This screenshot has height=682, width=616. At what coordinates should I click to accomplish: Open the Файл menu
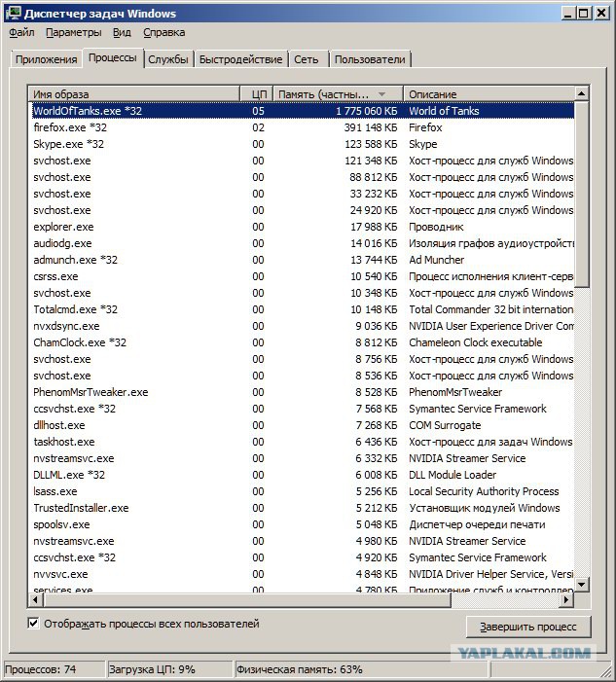click(x=21, y=33)
